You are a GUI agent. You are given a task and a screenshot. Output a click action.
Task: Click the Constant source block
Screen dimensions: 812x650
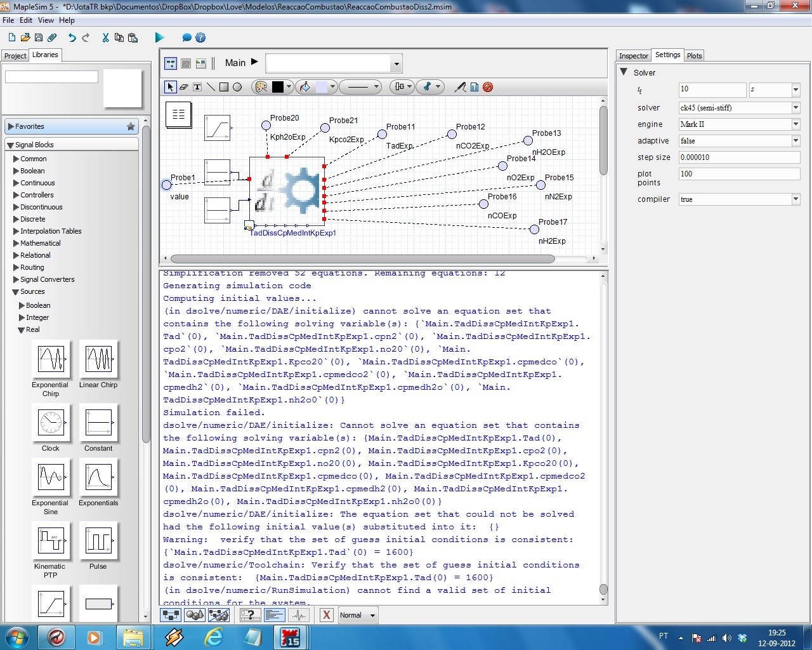(x=98, y=423)
